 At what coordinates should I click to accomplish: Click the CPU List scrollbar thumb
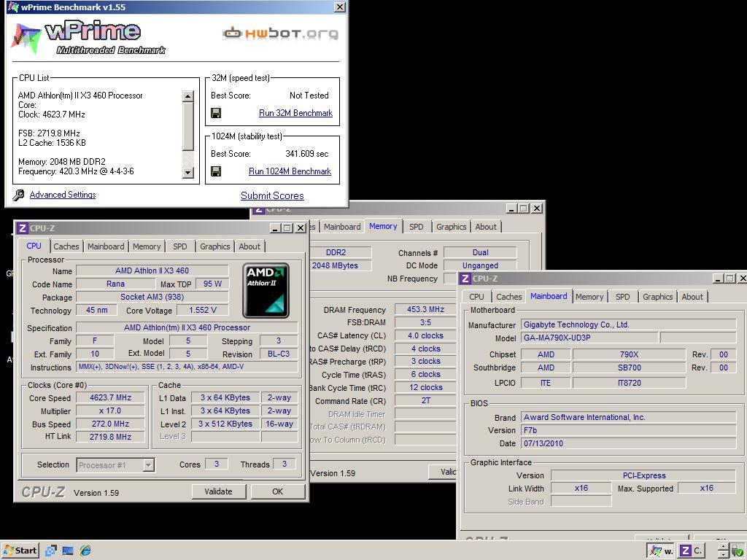click(x=188, y=125)
